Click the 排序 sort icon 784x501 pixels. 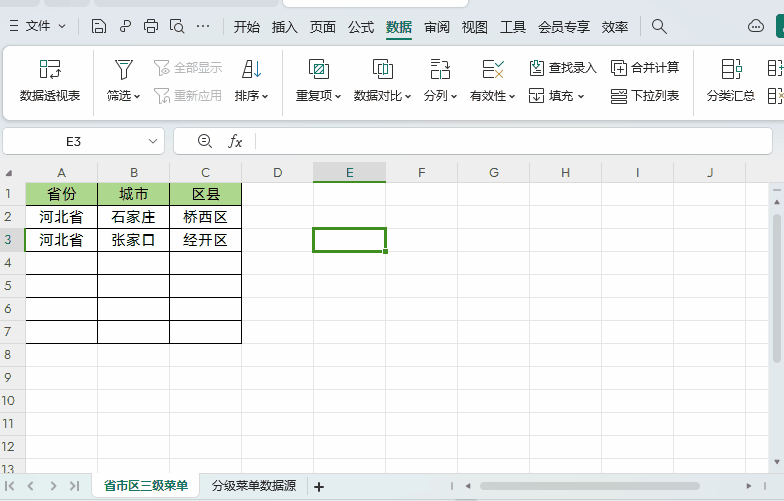click(x=252, y=69)
